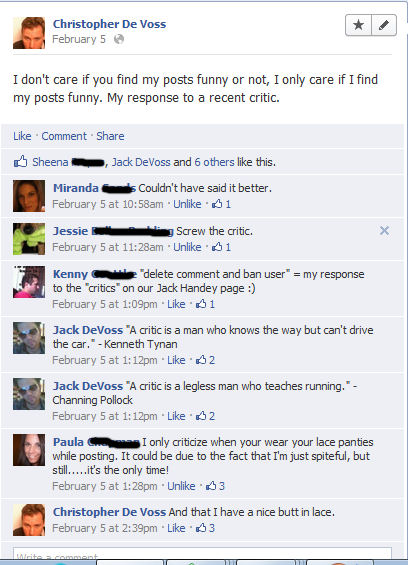Click the pencil edit icon on the post
The height and width of the screenshot is (565, 408).
[384, 25]
